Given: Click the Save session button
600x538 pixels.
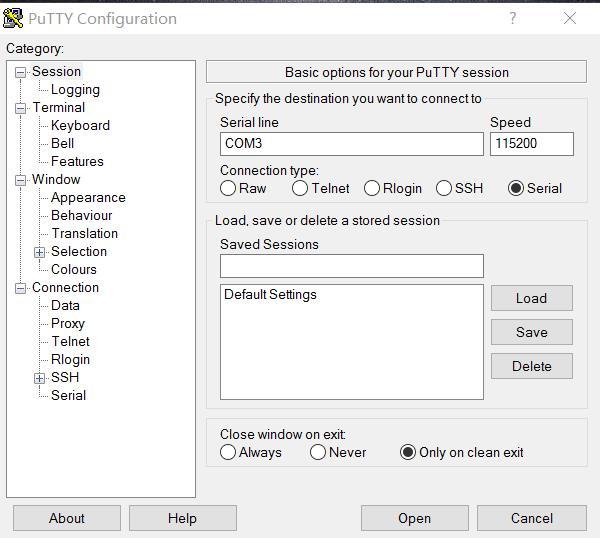Looking at the screenshot, I should coord(532,332).
